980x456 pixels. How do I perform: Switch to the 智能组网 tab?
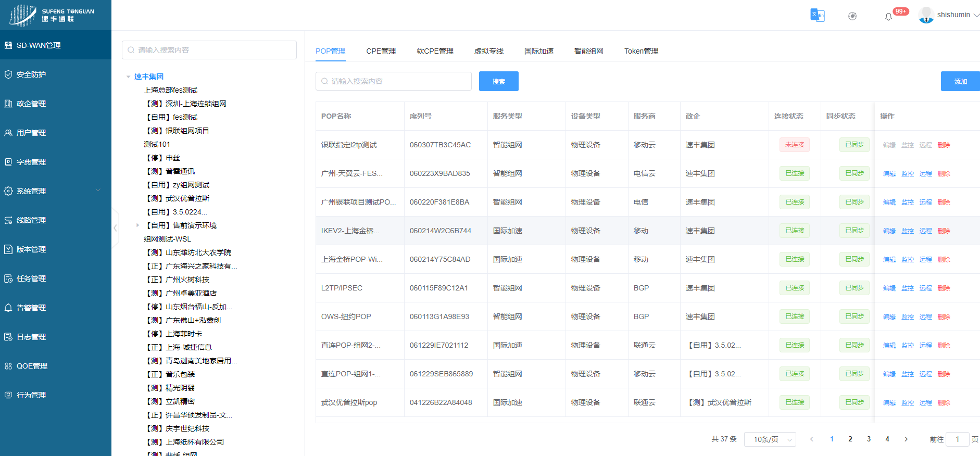589,51
